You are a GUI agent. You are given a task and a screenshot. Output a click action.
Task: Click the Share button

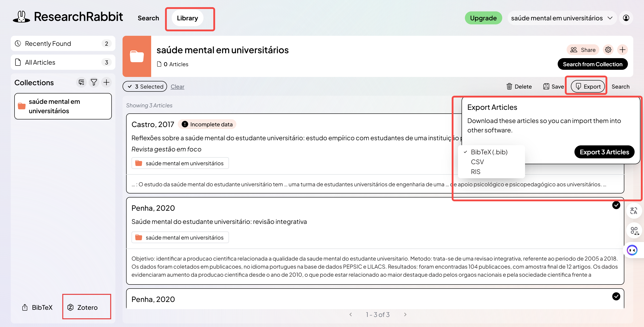[x=583, y=50]
